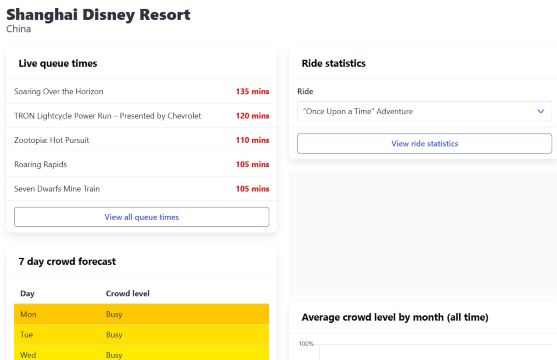Select the Seven Dwarfs Mine Train row
The height and width of the screenshot is (360, 557).
(141, 189)
